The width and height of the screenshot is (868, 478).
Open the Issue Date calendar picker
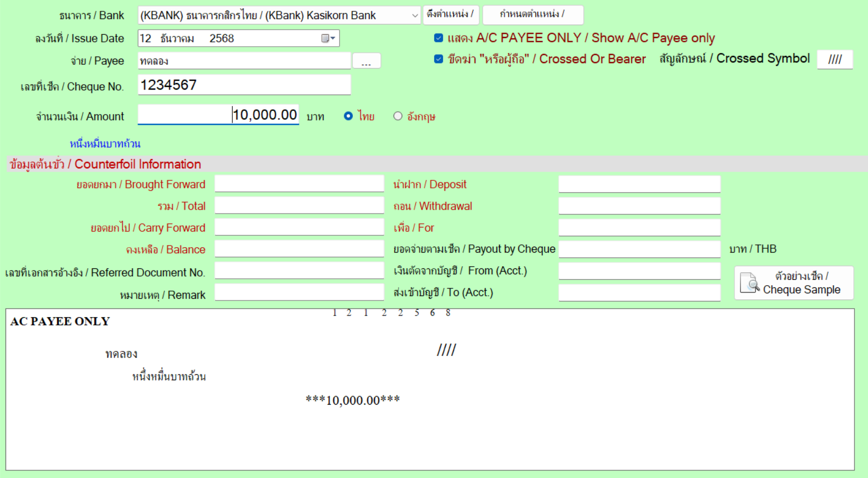click(328, 39)
